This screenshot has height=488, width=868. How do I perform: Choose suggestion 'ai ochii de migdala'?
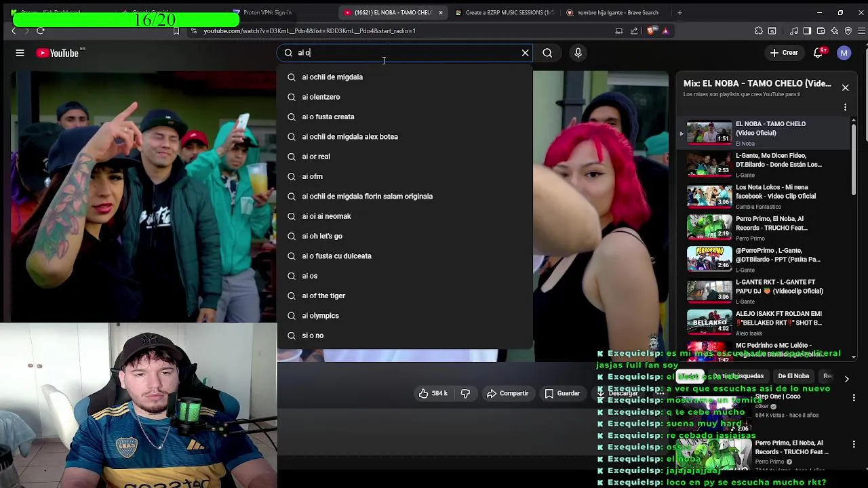[x=404, y=77]
